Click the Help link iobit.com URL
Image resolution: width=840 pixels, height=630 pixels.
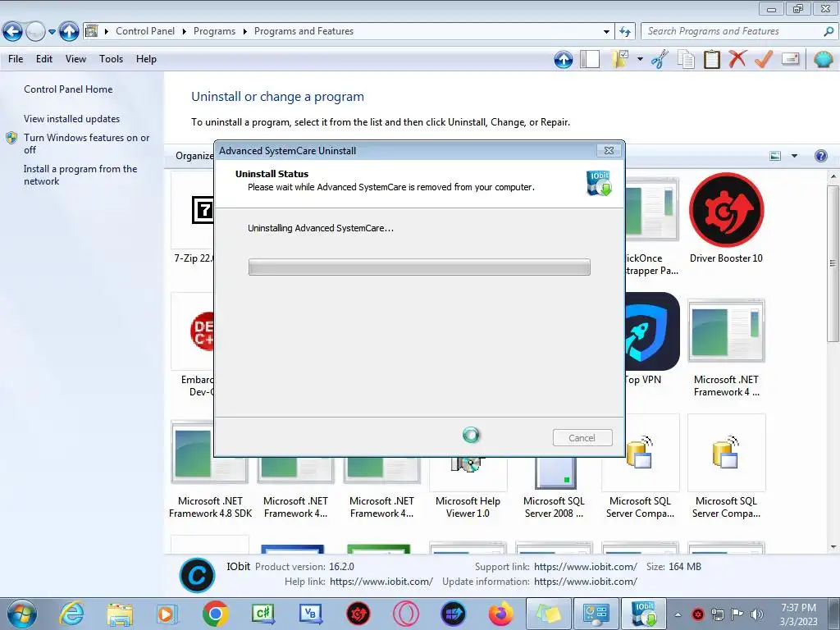(x=381, y=582)
